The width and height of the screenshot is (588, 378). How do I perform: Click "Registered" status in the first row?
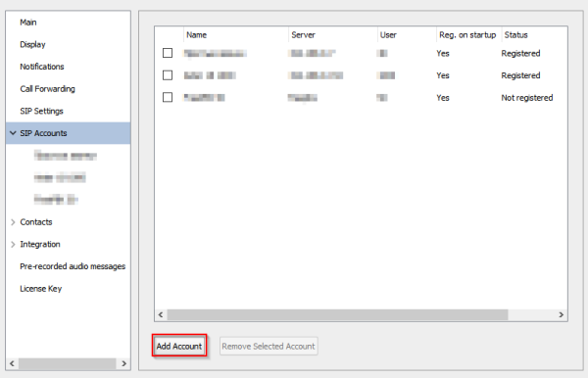coord(520,53)
